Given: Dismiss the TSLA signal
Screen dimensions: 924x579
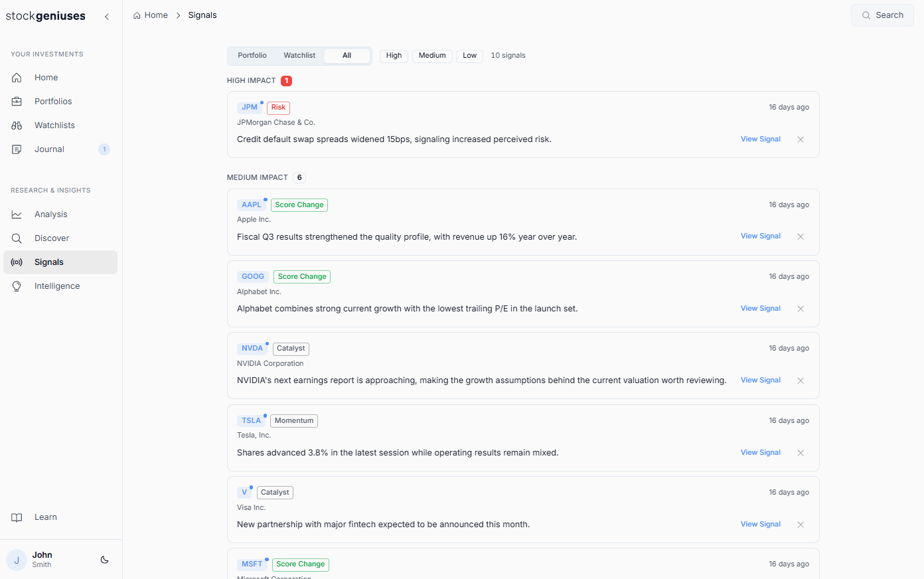Looking at the screenshot, I should (801, 453).
